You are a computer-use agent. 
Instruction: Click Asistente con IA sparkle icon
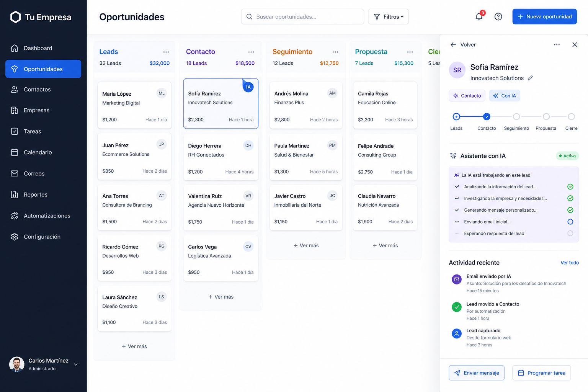pyautogui.click(x=453, y=156)
